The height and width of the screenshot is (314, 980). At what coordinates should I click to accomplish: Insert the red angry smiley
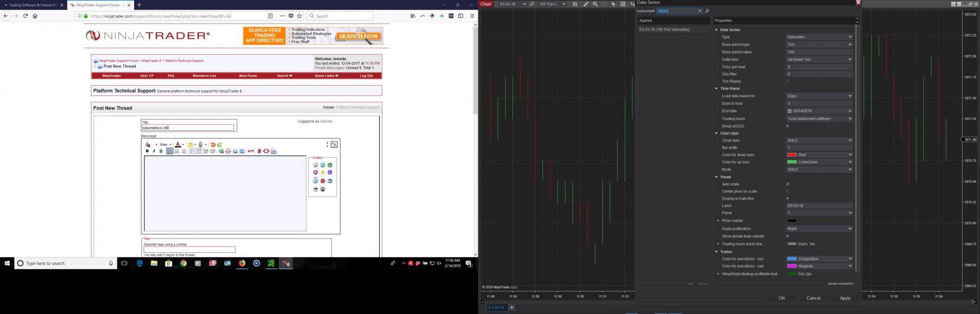323,181
